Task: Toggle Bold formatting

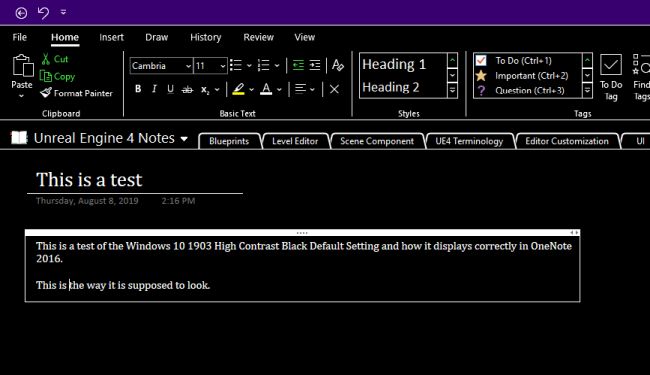Action: (138, 89)
